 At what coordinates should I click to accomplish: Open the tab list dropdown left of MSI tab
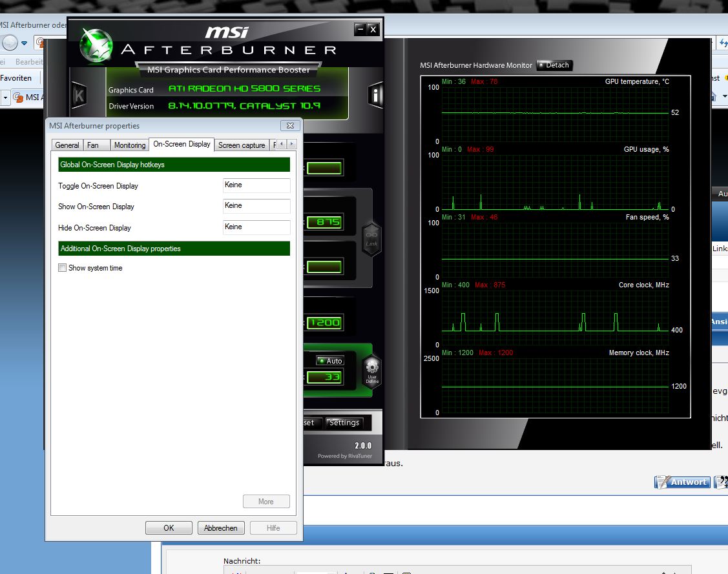pyautogui.click(x=6, y=98)
